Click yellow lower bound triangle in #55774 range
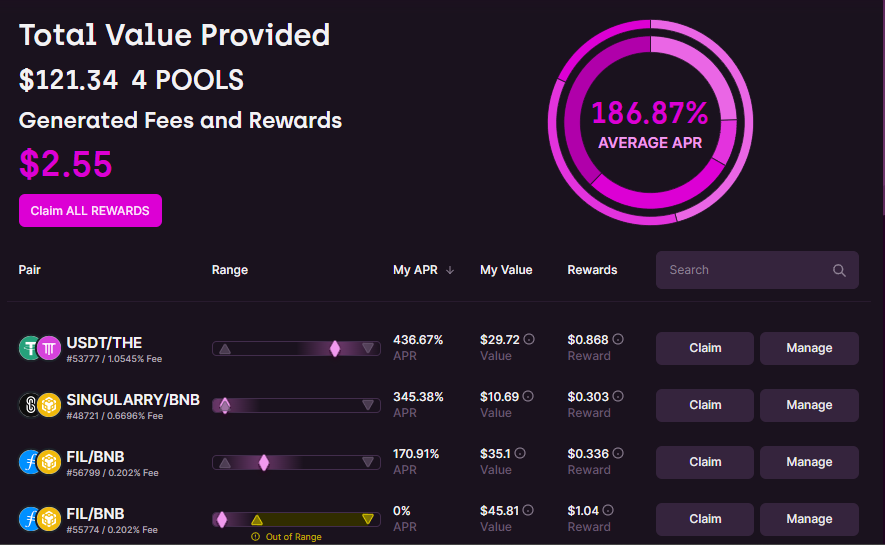Image resolution: width=885 pixels, height=545 pixels. coord(257,520)
